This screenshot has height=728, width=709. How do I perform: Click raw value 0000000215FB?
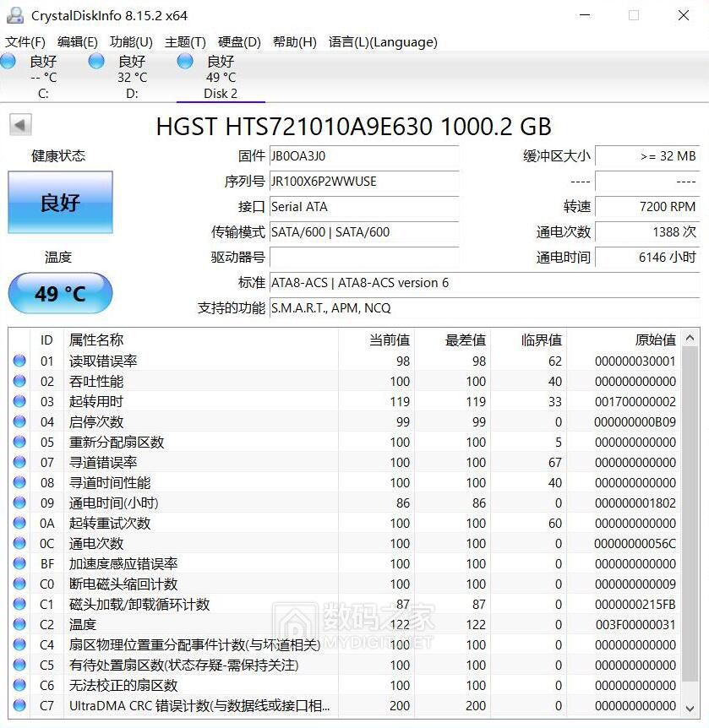635,605
